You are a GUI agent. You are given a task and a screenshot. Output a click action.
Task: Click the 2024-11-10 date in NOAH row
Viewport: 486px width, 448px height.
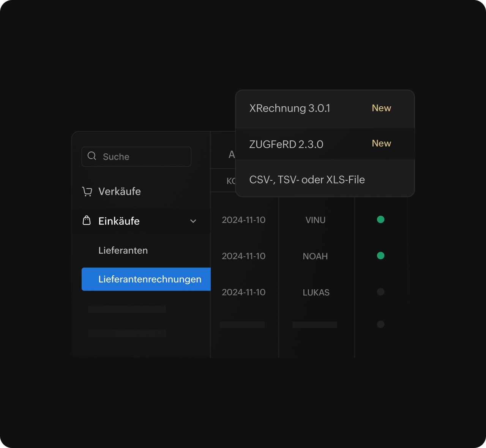(243, 256)
